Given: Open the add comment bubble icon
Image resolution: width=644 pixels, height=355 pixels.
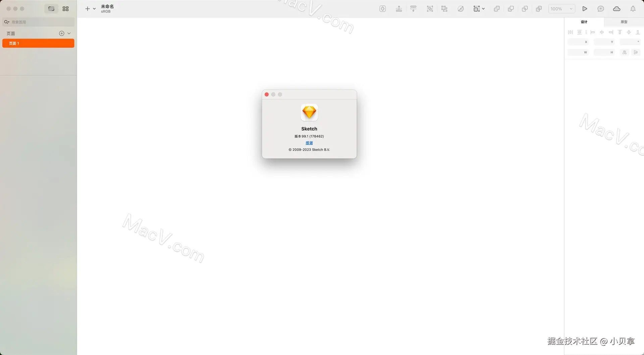Looking at the screenshot, I should pos(601,9).
